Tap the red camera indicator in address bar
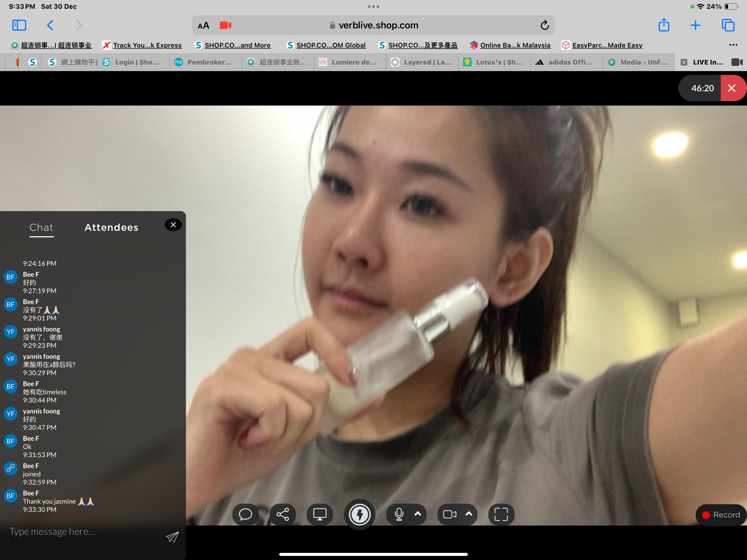This screenshot has height=560, width=747. (x=225, y=25)
